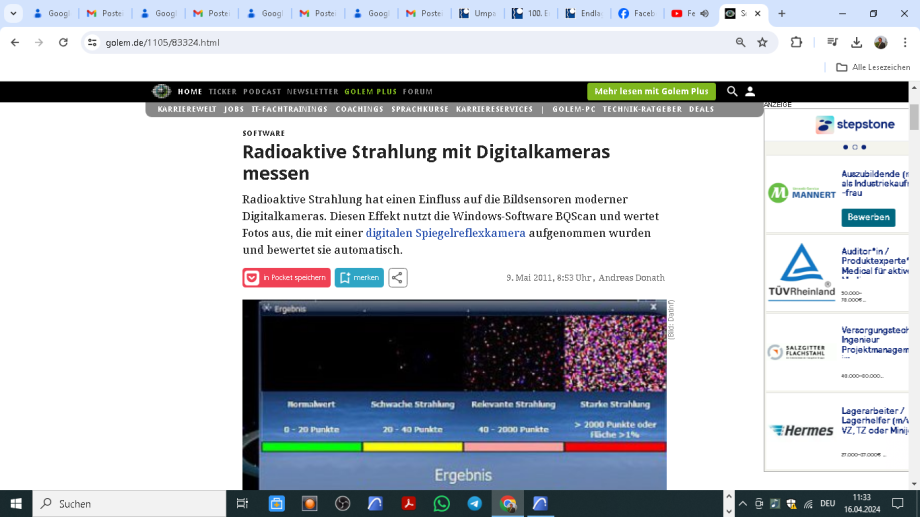This screenshot has width=920, height=517.
Task: Show hidden system tray icons chevron
Action: 742,504
